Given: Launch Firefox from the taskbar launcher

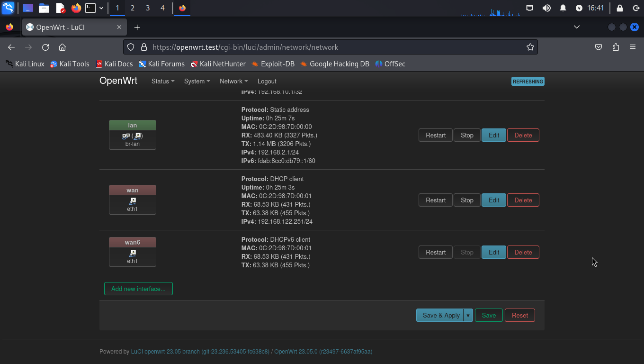Looking at the screenshot, I should pos(76,8).
